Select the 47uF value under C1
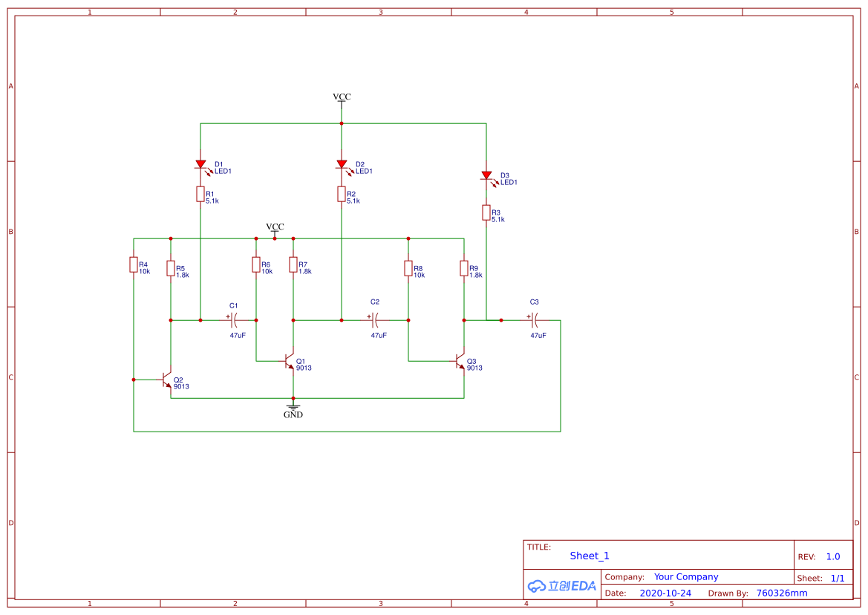Image resolution: width=868 pixels, height=615 pixels. (x=238, y=336)
